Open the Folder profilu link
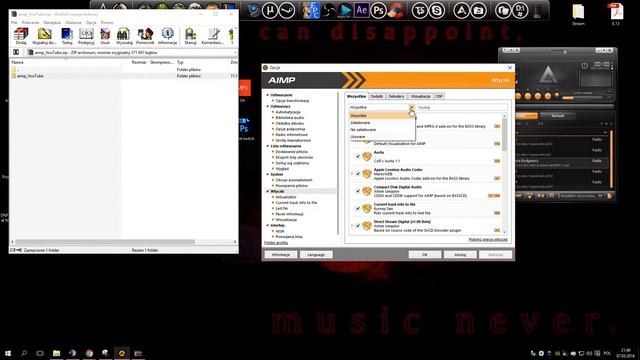This screenshot has height=360, width=640. [276, 243]
